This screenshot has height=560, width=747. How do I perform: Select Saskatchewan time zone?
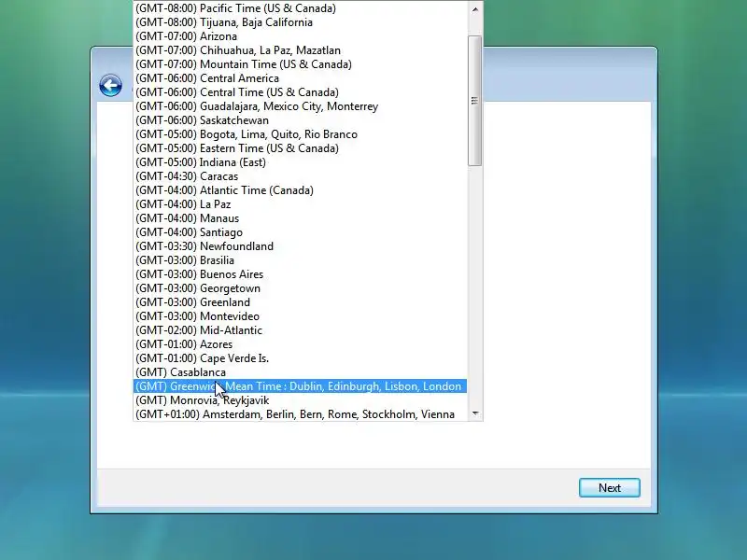300,120
